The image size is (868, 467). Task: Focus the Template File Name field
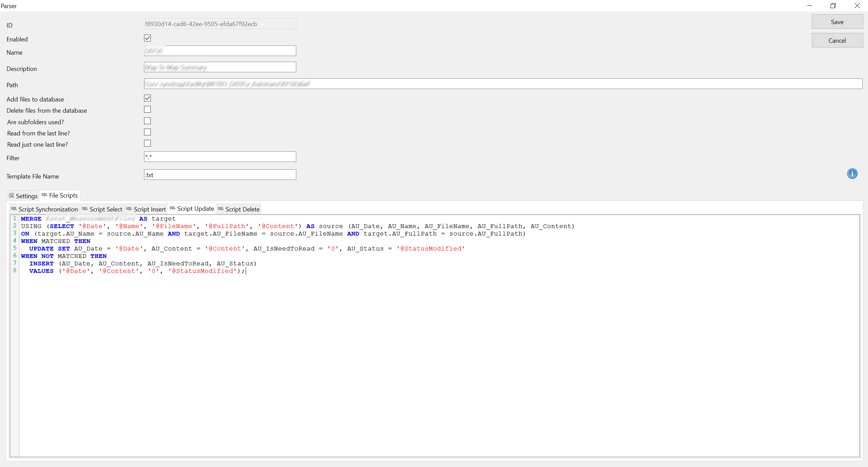[x=220, y=175]
